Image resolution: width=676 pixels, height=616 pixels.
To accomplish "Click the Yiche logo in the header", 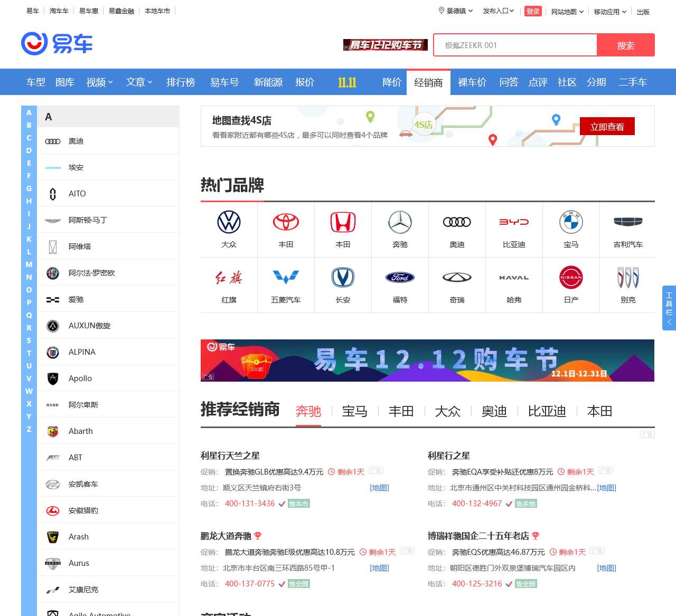I will (57, 43).
